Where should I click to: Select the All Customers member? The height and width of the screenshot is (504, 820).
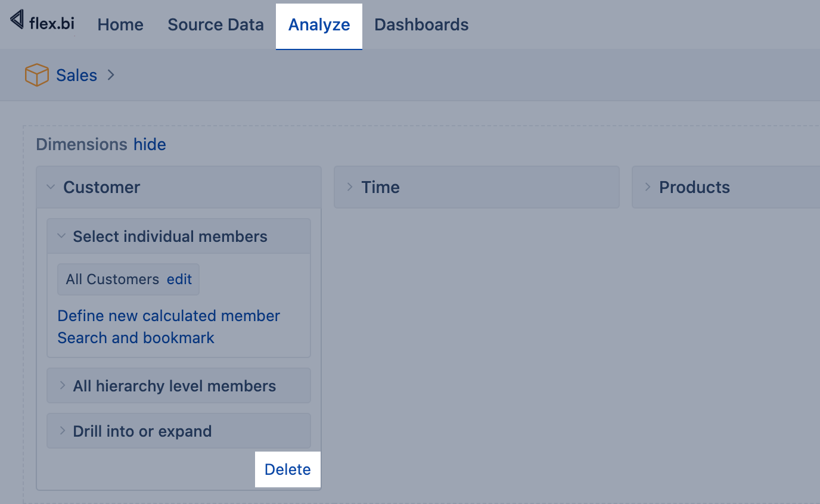[x=112, y=279]
